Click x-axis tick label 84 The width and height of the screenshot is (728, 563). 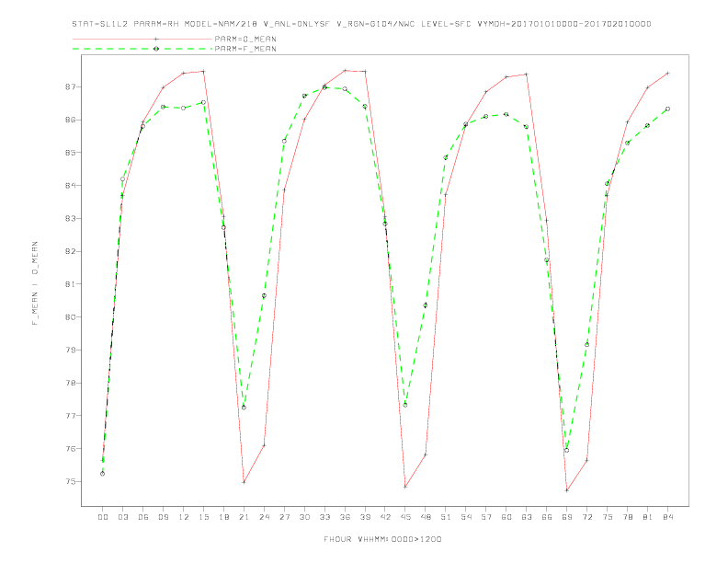pos(667,517)
